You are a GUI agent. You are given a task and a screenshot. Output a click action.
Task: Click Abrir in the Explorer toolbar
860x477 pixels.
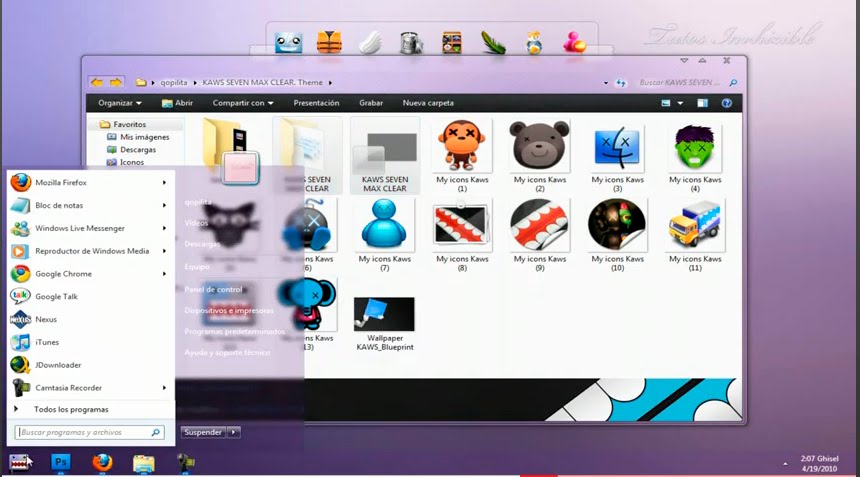click(x=177, y=103)
